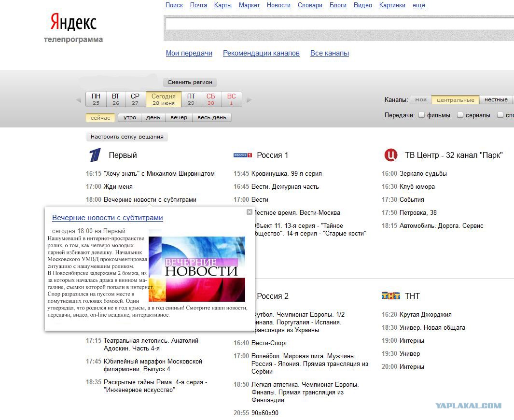Open the Рекомендации каналов link
Image resolution: width=514 pixels, height=420 pixels.
point(261,53)
